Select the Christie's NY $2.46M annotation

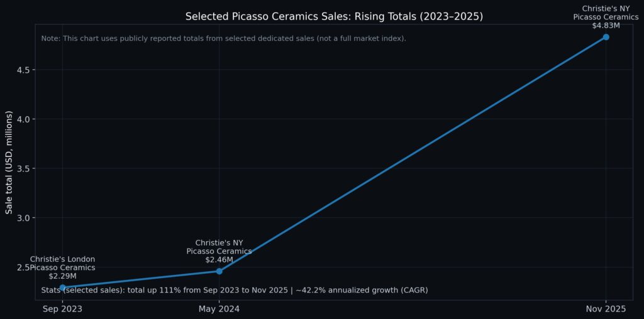tap(219, 251)
